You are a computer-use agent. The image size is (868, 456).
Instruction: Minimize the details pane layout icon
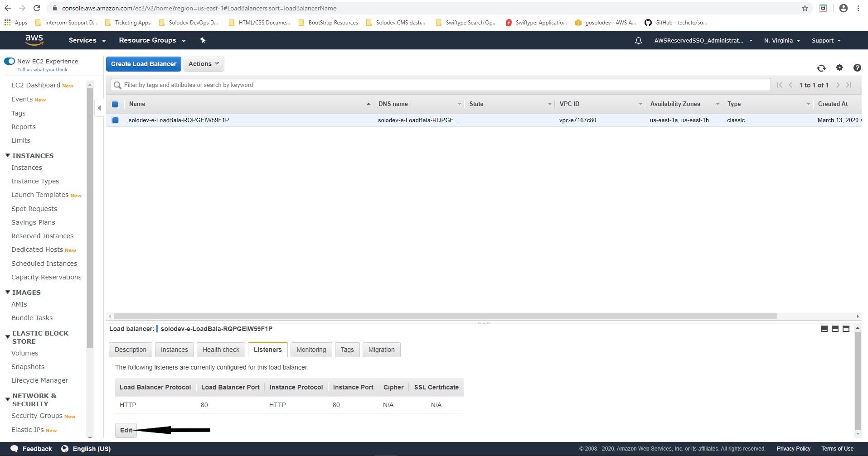[x=824, y=329]
